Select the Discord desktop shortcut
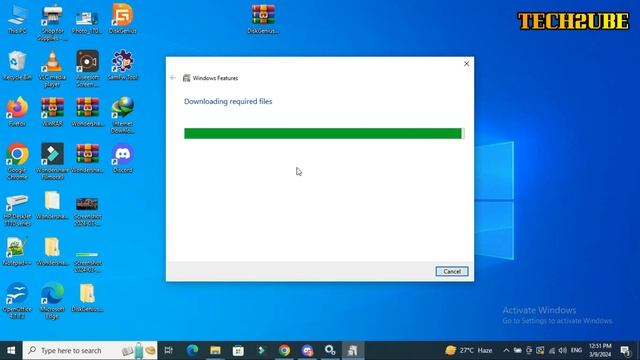The width and height of the screenshot is (640, 360). click(122, 158)
